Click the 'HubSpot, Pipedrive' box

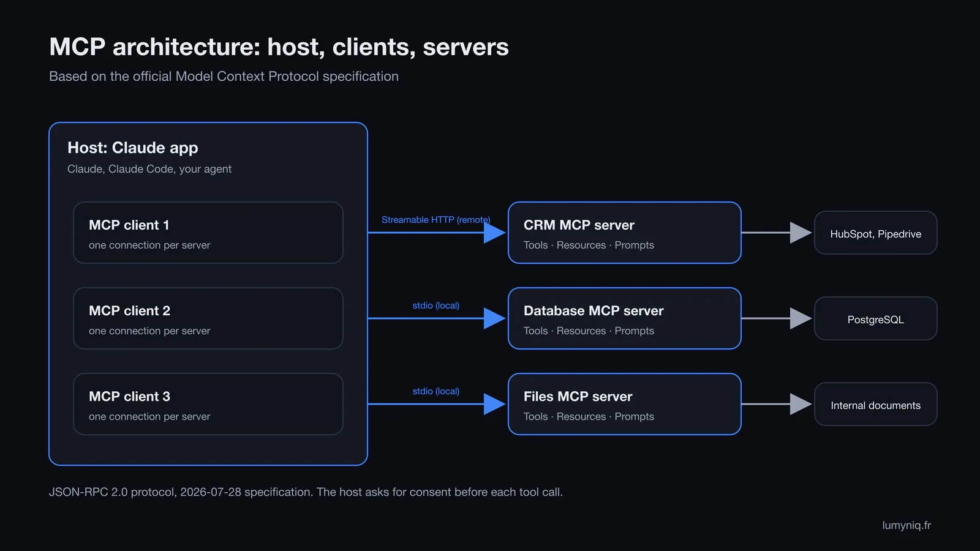tap(876, 233)
